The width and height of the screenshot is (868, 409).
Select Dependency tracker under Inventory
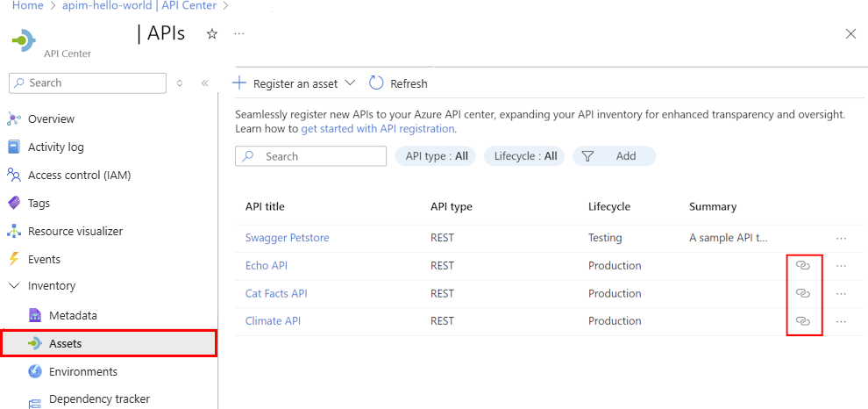point(99,398)
